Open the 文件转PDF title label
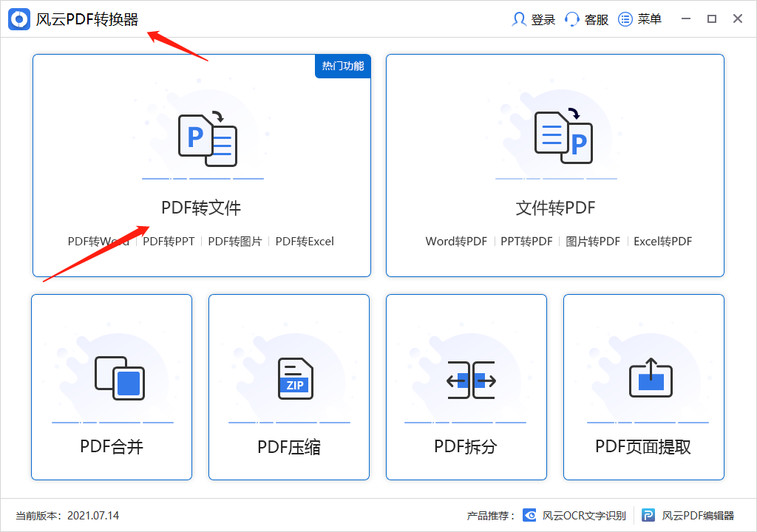The height and width of the screenshot is (532, 757). pyautogui.click(x=555, y=208)
